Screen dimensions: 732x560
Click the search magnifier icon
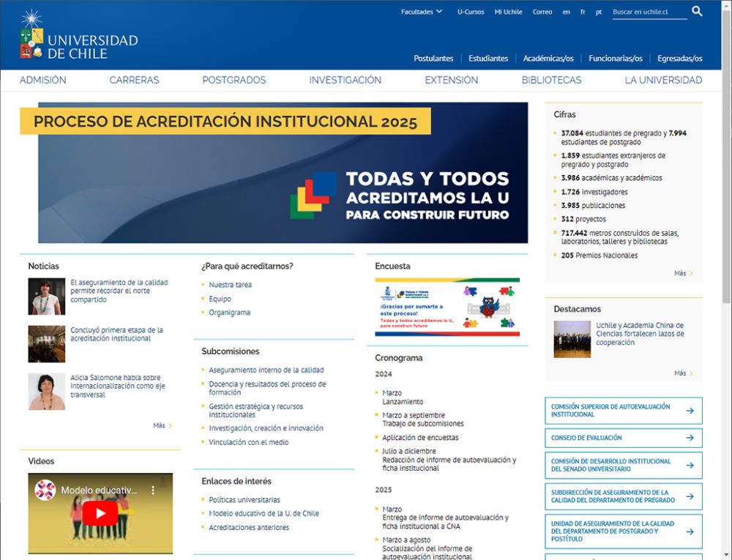(x=697, y=11)
